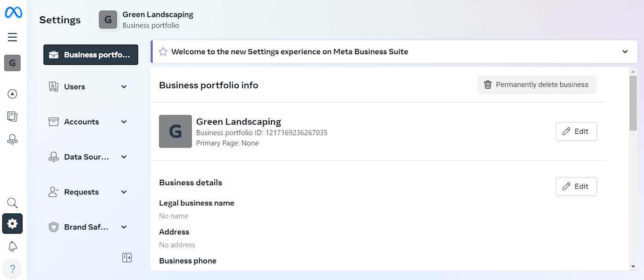Expand the Accounts section chevron
Screen dimensions: 644x280
(x=124, y=122)
